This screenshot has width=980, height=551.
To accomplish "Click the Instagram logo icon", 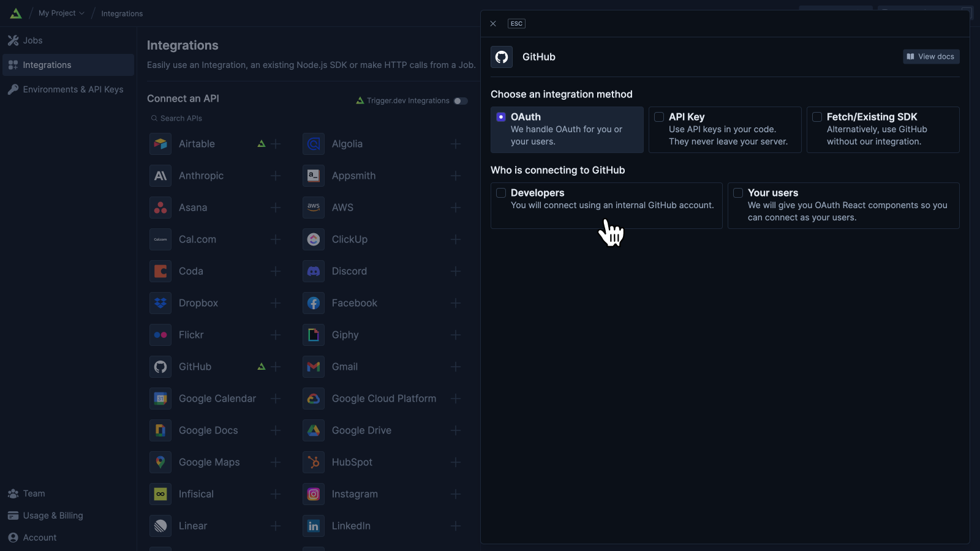I will (314, 494).
